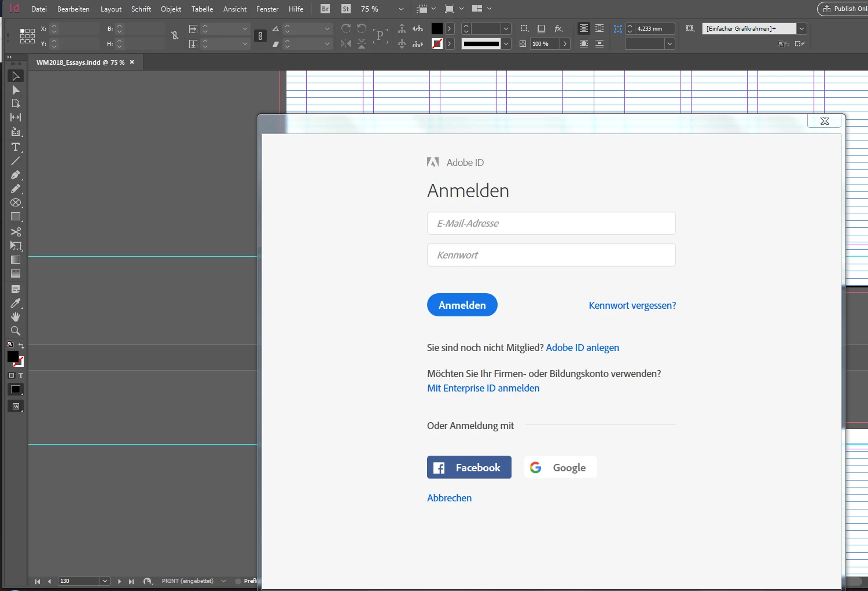This screenshot has height=591, width=868.
Task: Open the fx effects menu
Action: click(x=558, y=28)
